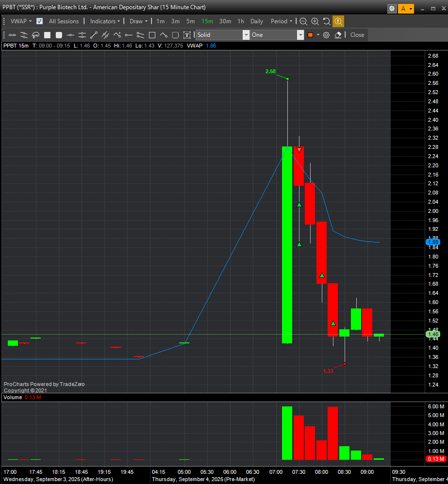Click the tall green 07:15 candle
The image size is (448, 484).
pos(287,245)
